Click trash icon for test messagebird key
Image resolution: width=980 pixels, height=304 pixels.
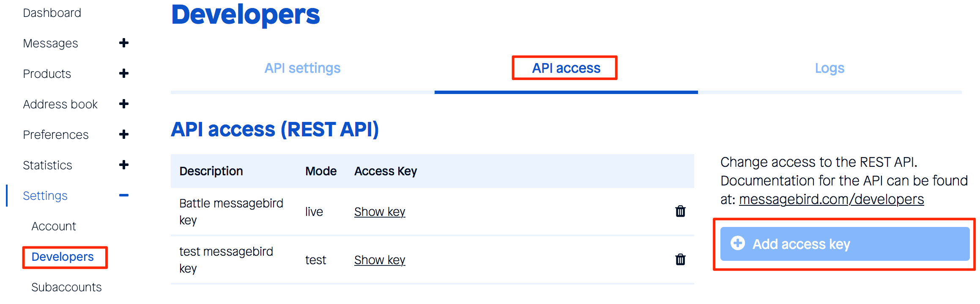click(x=680, y=259)
